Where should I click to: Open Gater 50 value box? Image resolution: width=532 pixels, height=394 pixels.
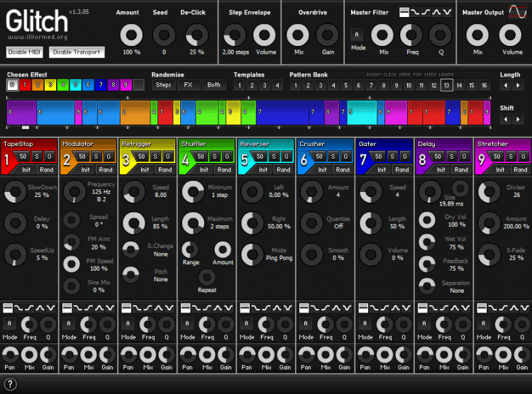point(378,157)
